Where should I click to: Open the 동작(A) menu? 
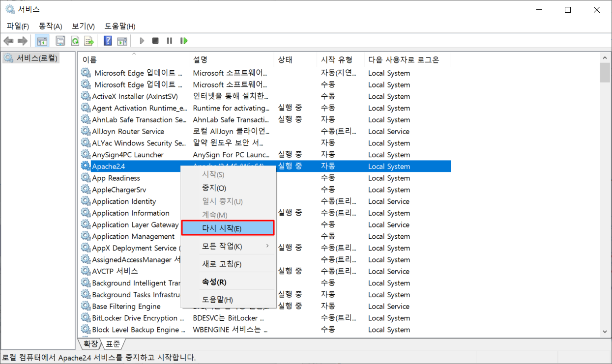tap(50, 26)
